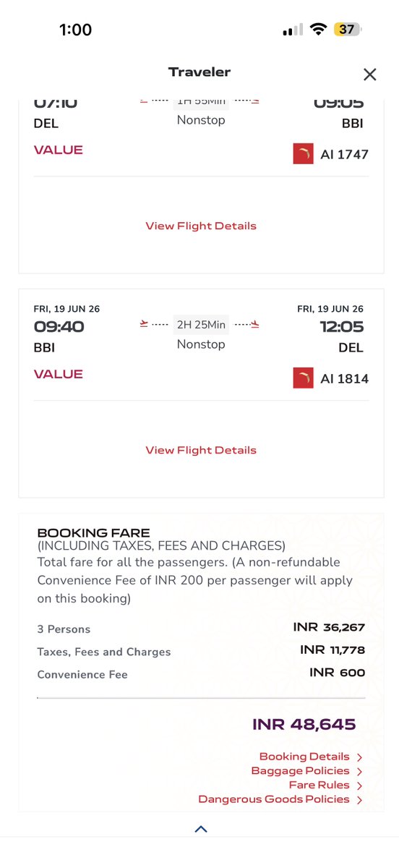Close the Traveler panel with X icon
This screenshot has width=399, height=868.
click(369, 75)
